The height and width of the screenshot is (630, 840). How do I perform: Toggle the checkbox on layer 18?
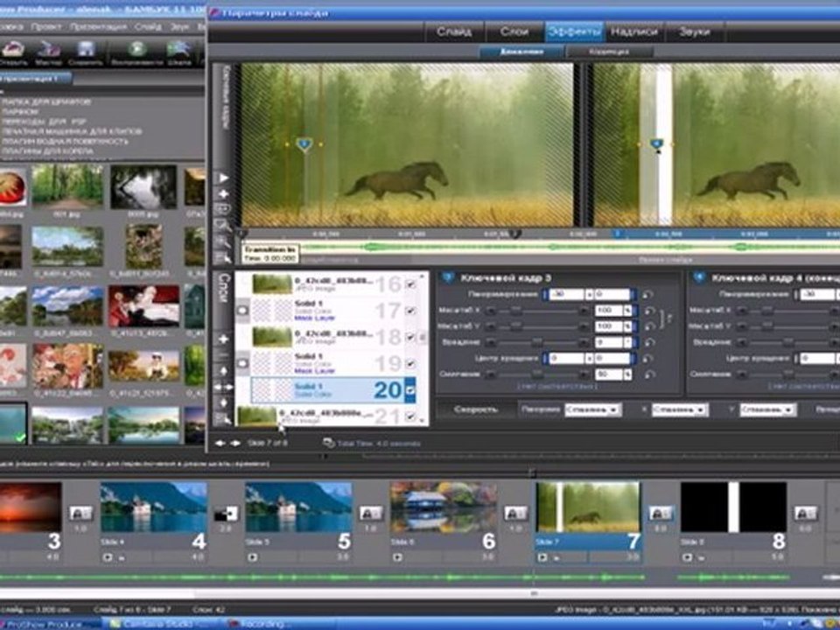click(410, 337)
